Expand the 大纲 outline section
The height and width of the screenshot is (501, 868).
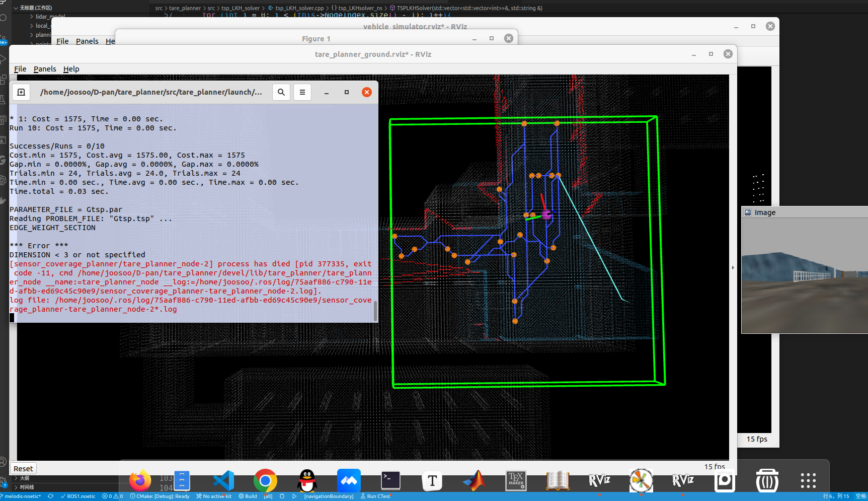pyautogui.click(x=24, y=478)
